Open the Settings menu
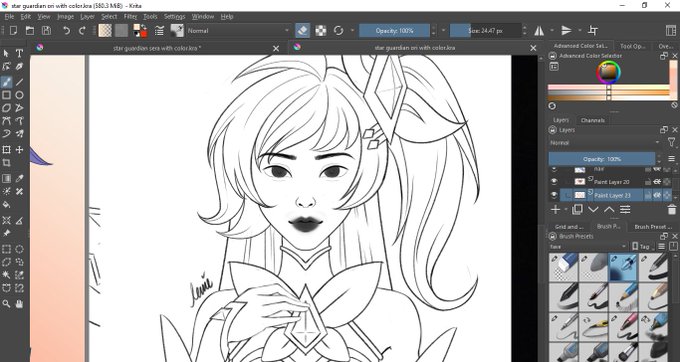 174,16
